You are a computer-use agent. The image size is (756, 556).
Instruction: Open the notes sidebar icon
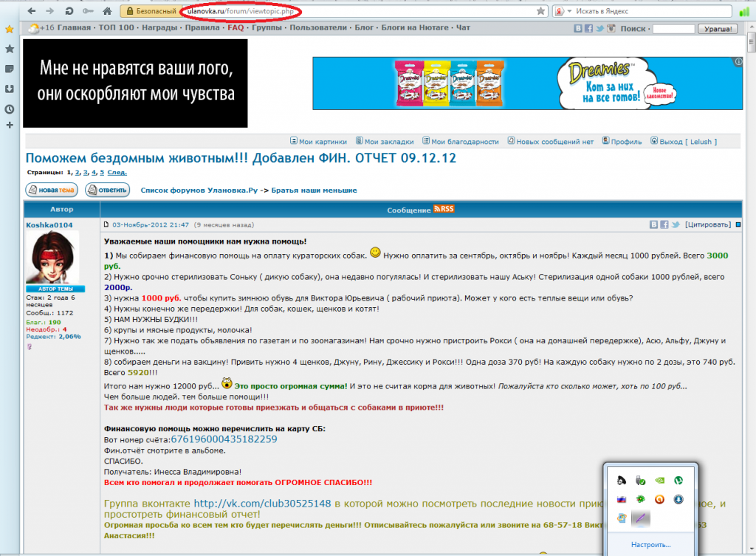[x=9, y=69]
